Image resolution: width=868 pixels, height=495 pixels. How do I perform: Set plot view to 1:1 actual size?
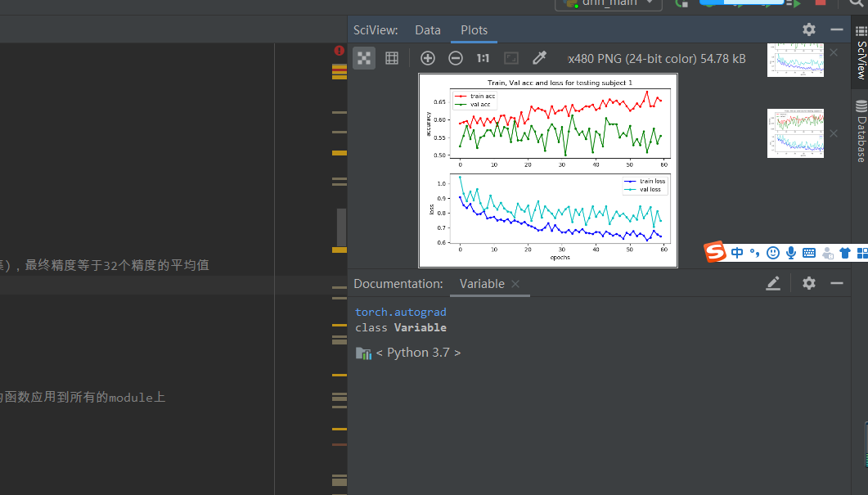(x=482, y=57)
